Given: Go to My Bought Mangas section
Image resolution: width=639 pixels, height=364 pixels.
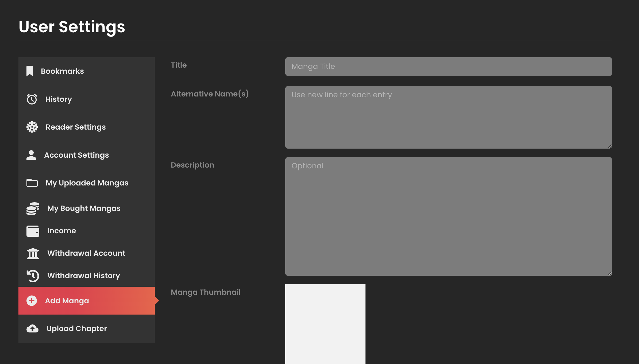Looking at the screenshot, I should point(84,208).
